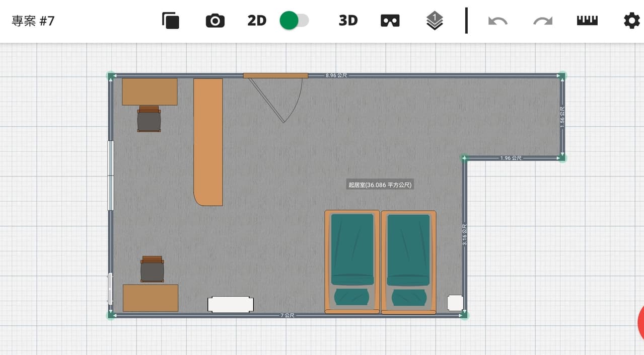Viewport: 644px width, 355px height.
Task: Click the 8.96 公尺 wall dimension label
Action: (x=336, y=75)
